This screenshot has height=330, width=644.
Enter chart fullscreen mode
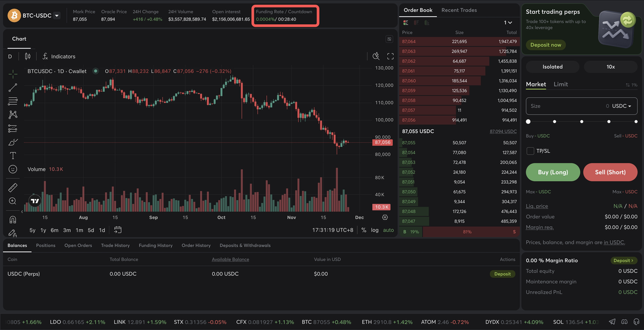coord(390,56)
